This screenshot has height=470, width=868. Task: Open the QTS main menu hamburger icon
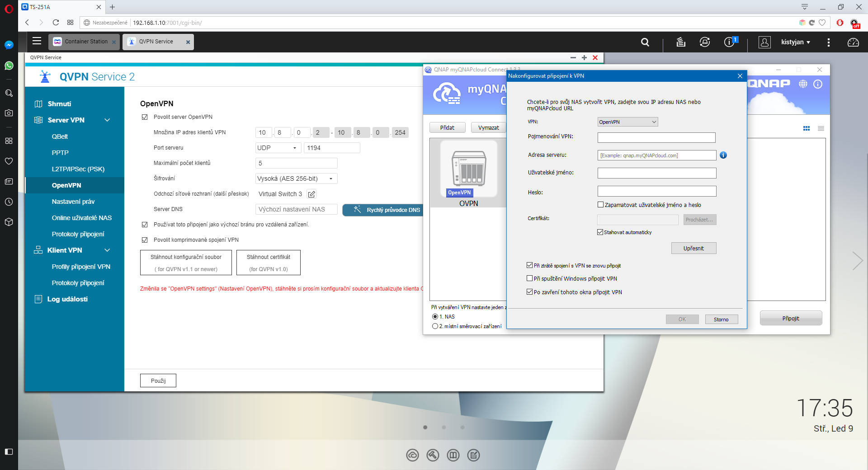click(37, 41)
